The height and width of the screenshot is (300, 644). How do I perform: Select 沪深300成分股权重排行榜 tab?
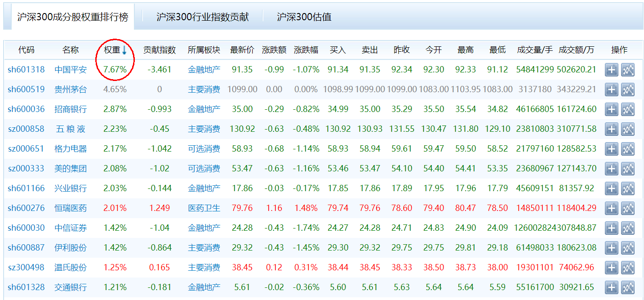pos(73,17)
